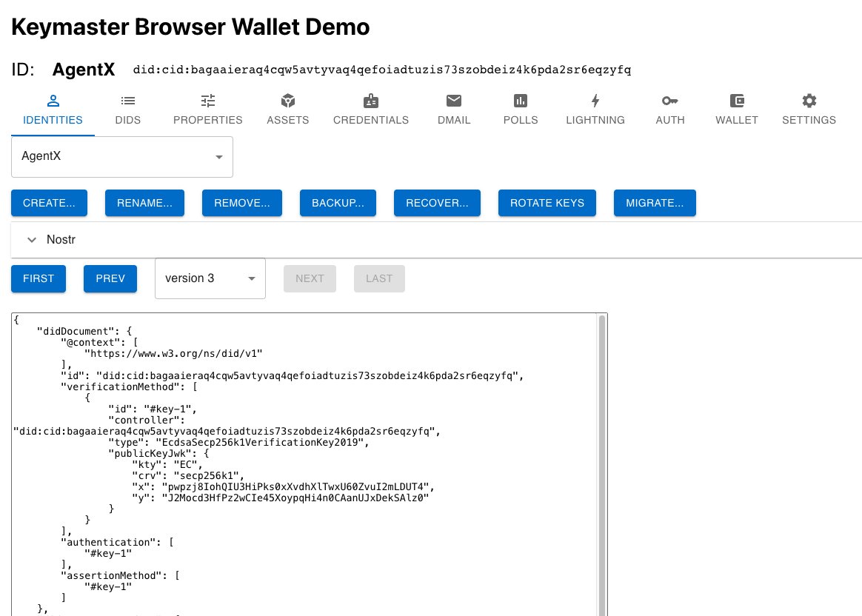Click the RENAME... button

144,203
